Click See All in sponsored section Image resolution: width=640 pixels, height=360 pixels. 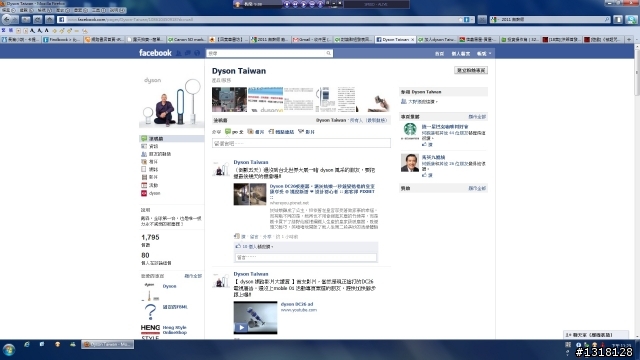click(x=477, y=188)
